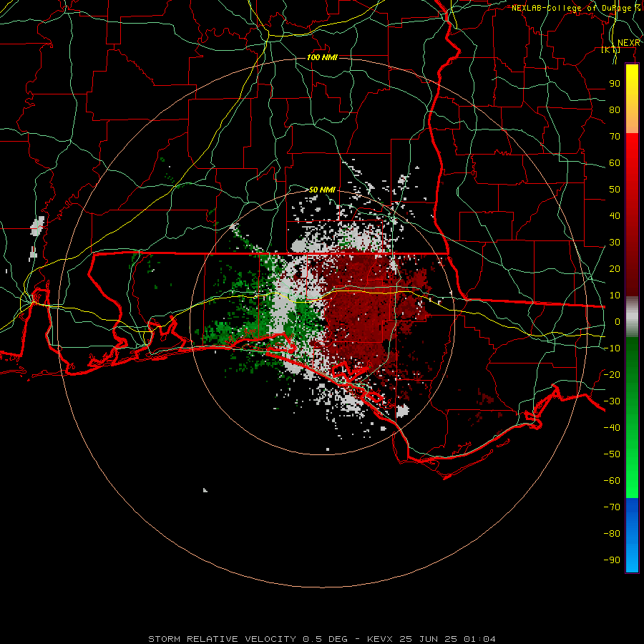Click the "20" value on velocity scale
Screen dimensions: 644x644
615,268
